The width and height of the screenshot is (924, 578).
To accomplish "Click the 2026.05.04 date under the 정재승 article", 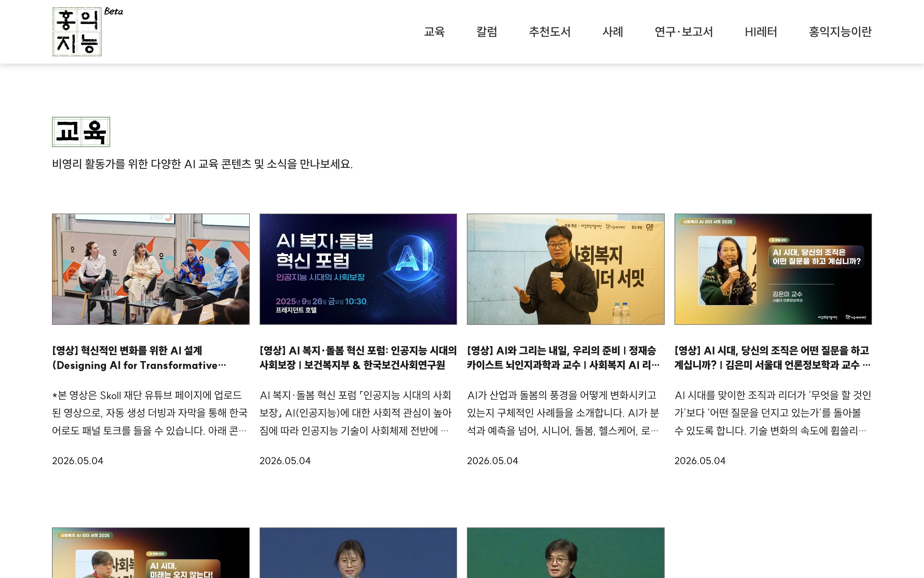I will [x=493, y=461].
